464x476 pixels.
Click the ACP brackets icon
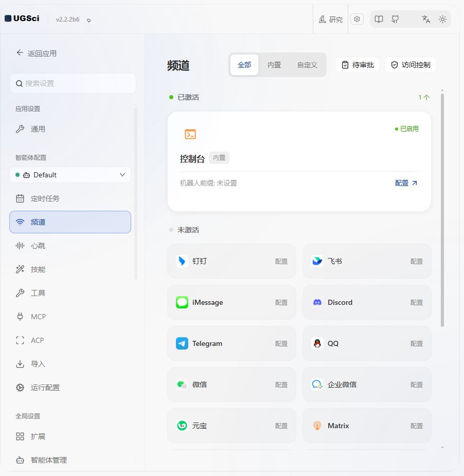20,340
